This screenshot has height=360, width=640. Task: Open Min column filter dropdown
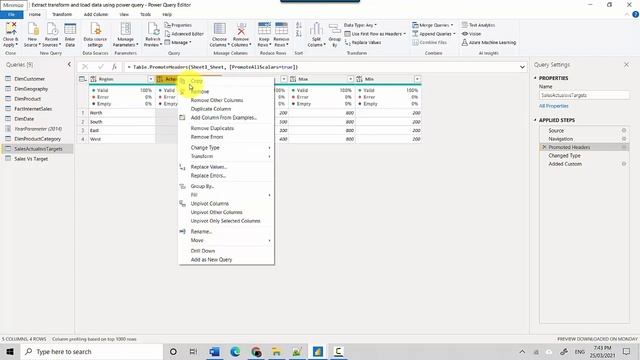(417, 79)
